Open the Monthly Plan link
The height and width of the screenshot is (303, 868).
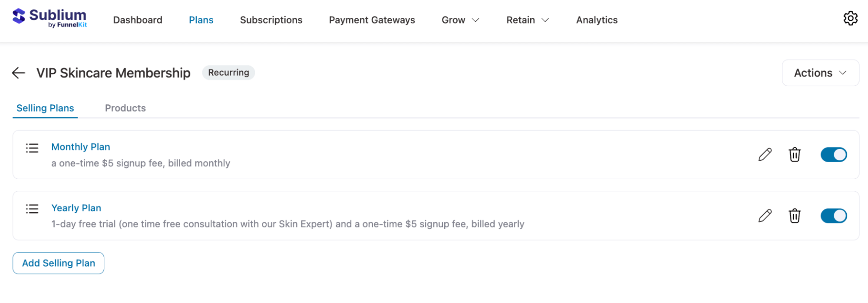pos(80,147)
